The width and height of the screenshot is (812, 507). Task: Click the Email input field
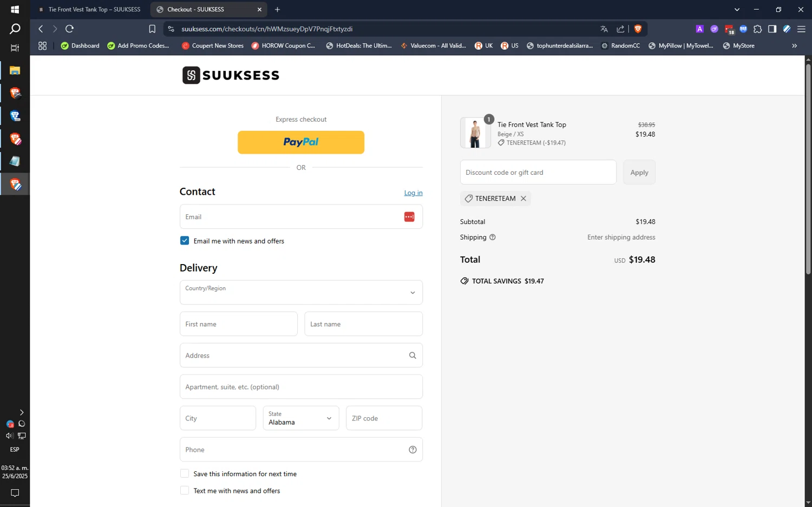[301, 217]
